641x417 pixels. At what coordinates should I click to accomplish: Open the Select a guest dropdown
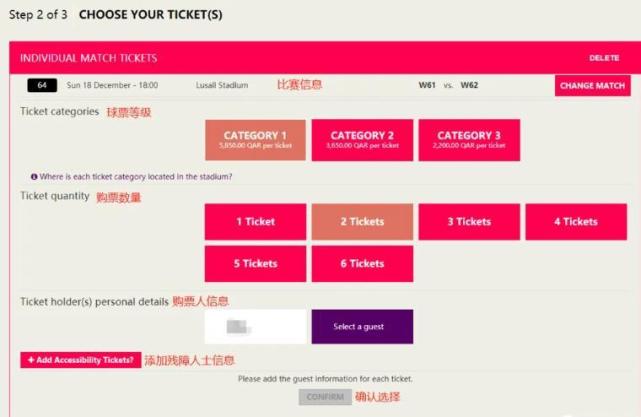coord(362,327)
